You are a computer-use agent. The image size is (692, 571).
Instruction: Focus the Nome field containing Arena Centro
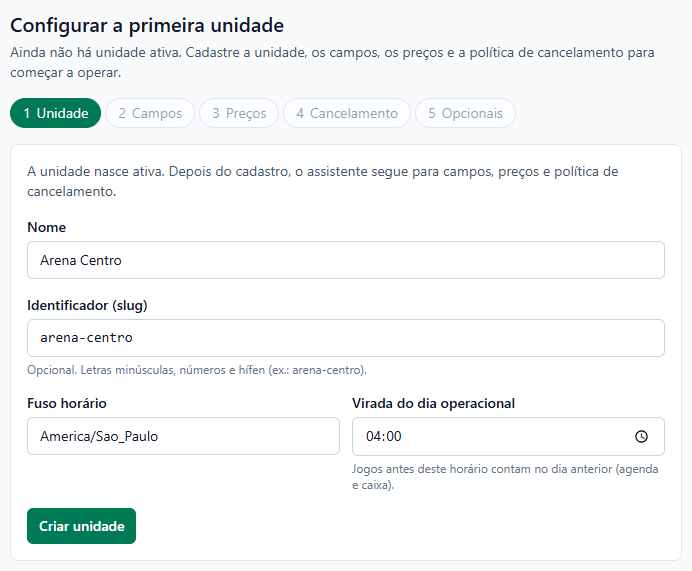(346, 260)
